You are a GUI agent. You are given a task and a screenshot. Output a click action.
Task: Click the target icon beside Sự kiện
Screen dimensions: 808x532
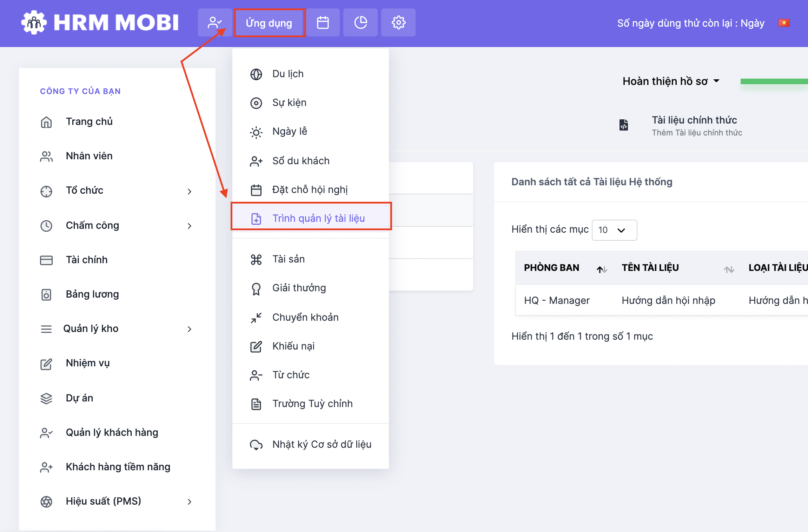point(256,103)
